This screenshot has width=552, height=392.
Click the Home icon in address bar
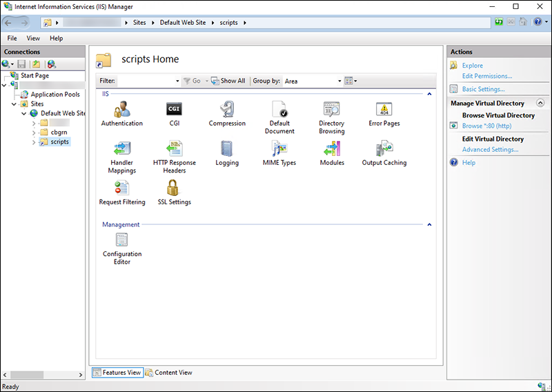tap(523, 22)
